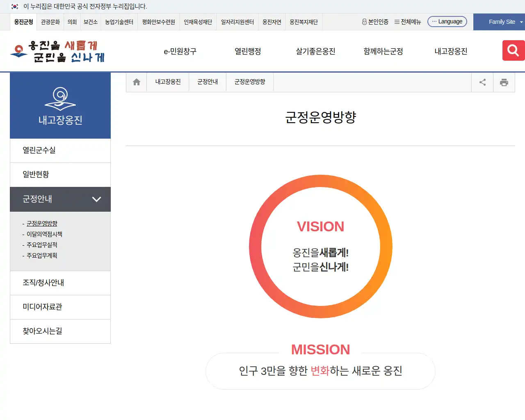Collapse the 군정안내 sidebar section
525x420 pixels.
pos(97,199)
